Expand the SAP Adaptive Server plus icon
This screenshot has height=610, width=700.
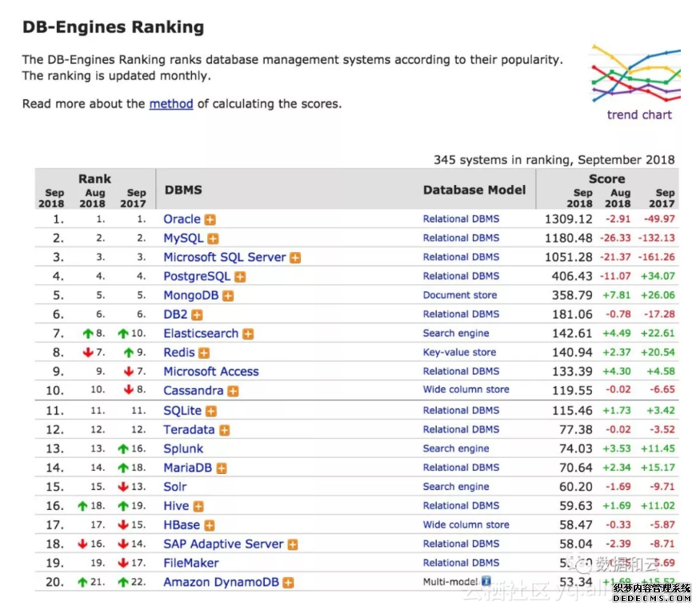click(293, 544)
